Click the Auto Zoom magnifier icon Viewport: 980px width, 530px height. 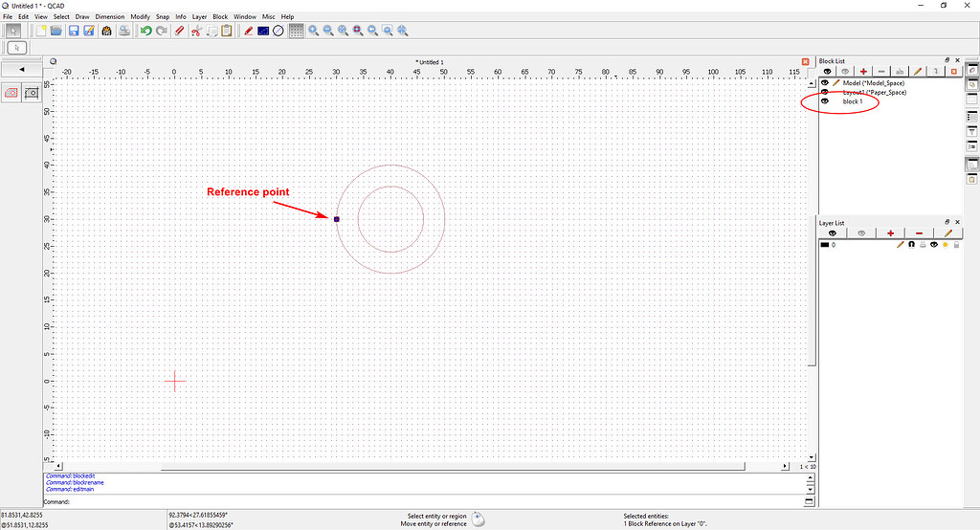coord(344,31)
